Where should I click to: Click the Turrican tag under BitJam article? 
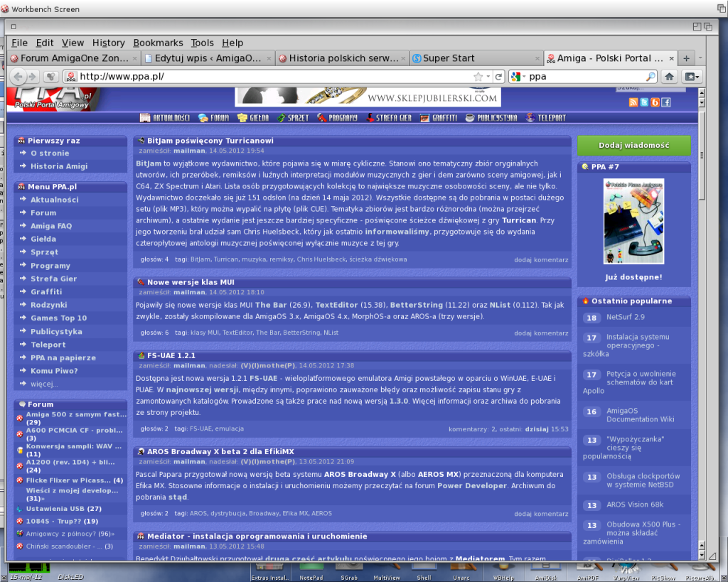(227, 259)
